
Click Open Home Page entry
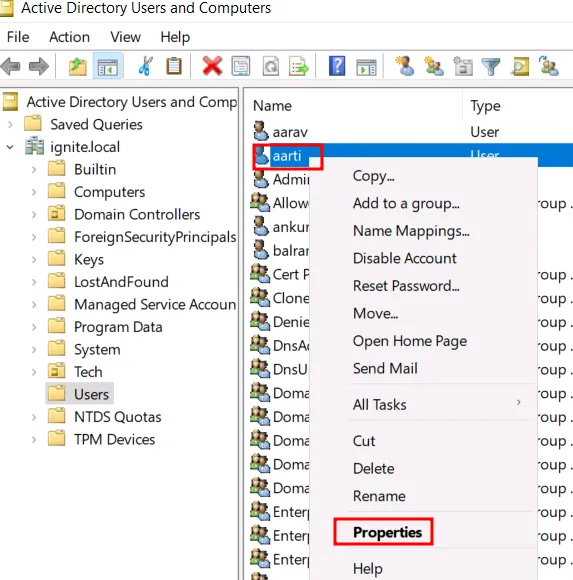click(409, 341)
